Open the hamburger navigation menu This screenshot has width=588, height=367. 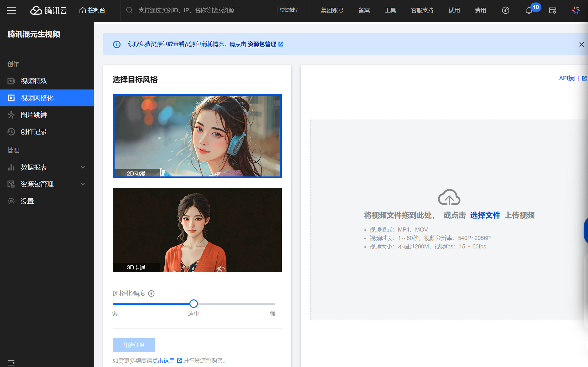pos(12,11)
